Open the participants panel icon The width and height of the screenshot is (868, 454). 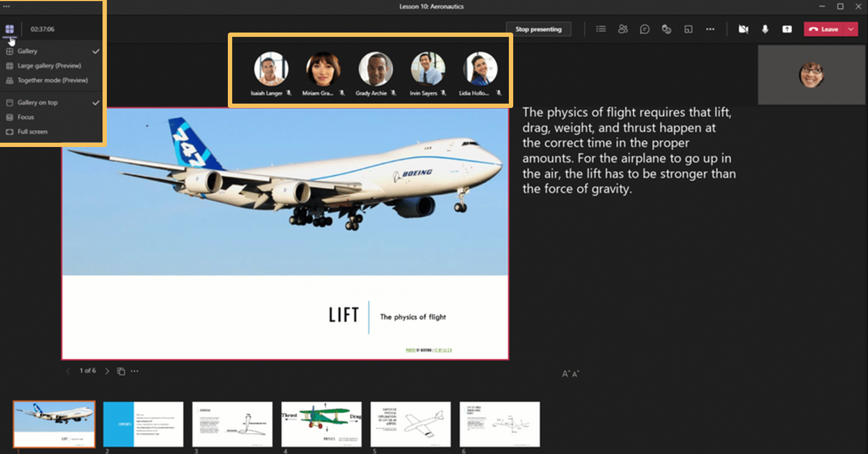pos(623,29)
